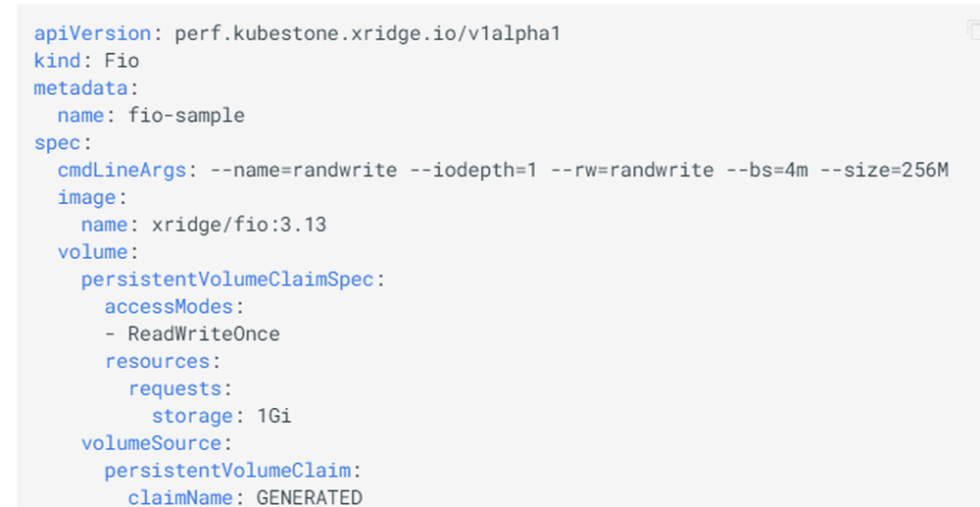
Task: Click the xridge/fio:3.13 image name
Action: click(238, 225)
